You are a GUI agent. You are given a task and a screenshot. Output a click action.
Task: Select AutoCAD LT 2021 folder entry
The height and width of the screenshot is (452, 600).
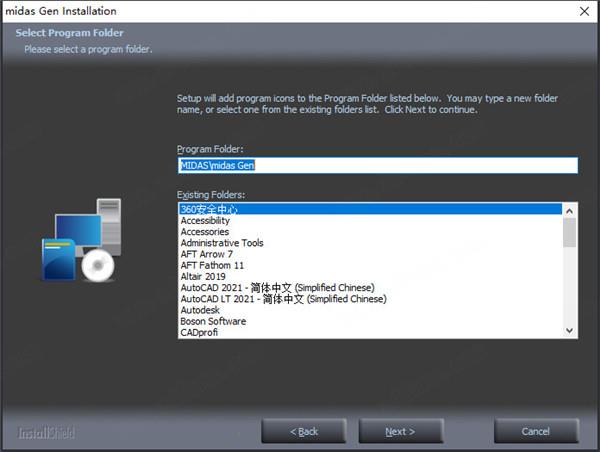370,299
